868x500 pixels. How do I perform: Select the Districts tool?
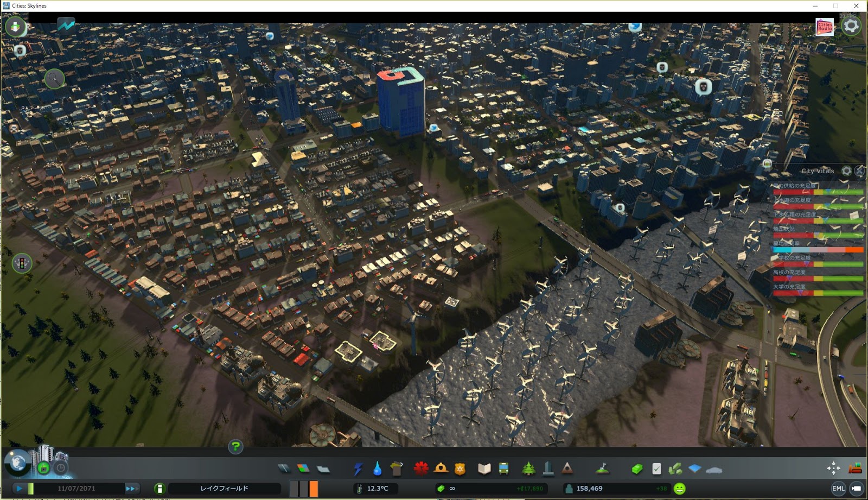[323, 469]
